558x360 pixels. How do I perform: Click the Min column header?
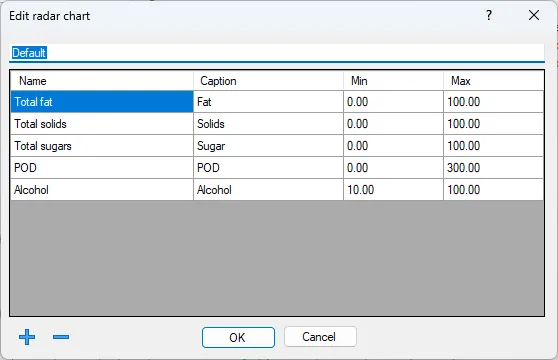point(394,81)
